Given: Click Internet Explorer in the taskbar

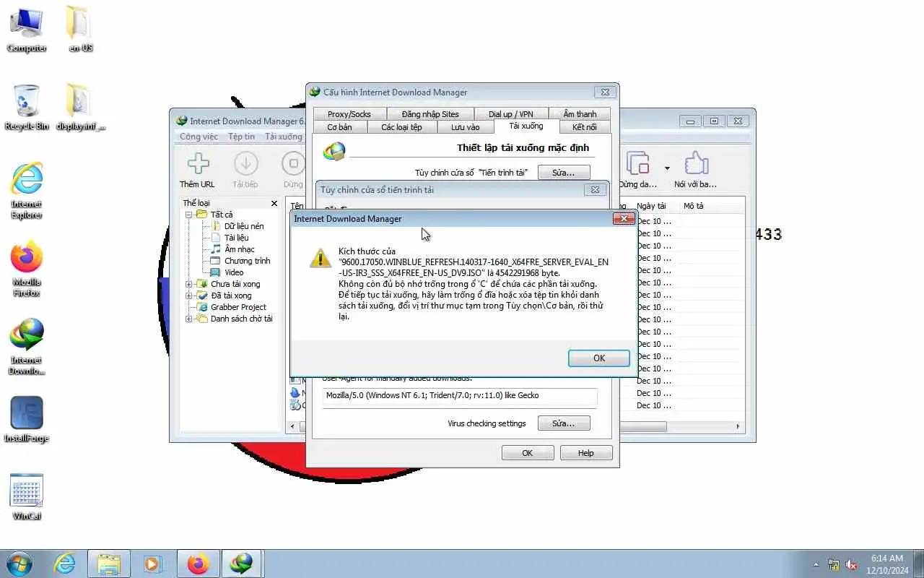Looking at the screenshot, I should click(x=65, y=564).
